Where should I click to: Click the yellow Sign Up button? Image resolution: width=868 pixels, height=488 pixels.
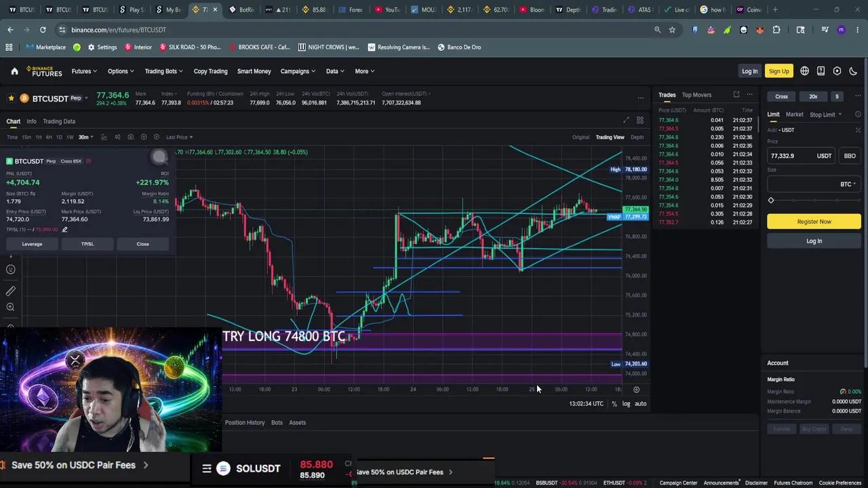pyautogui.click(x=778, y=71)
